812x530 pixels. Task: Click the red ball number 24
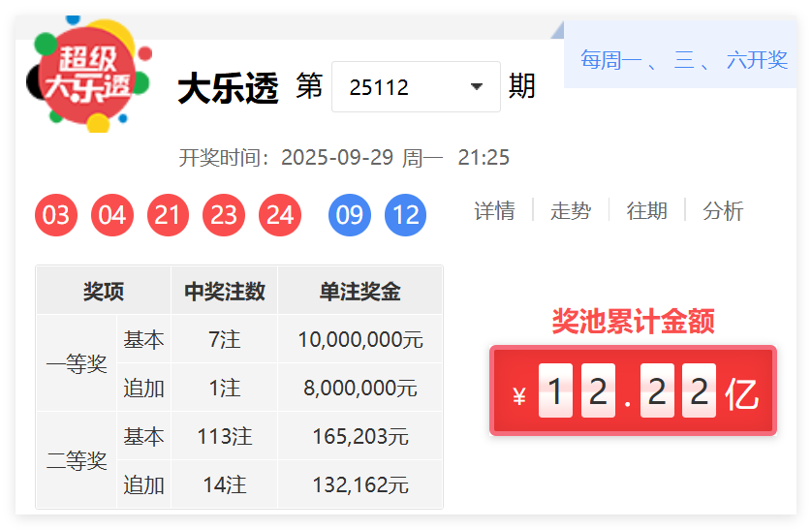[x=280, y=215]
